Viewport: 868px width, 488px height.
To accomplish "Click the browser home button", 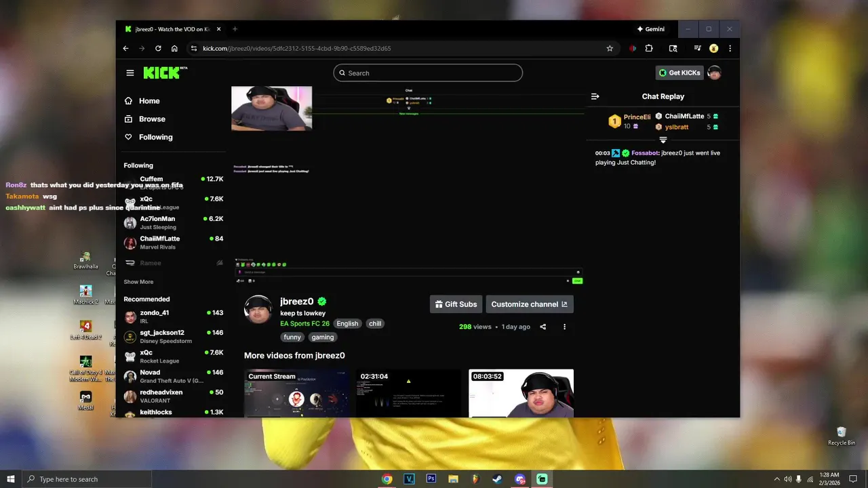I will 174,48.
